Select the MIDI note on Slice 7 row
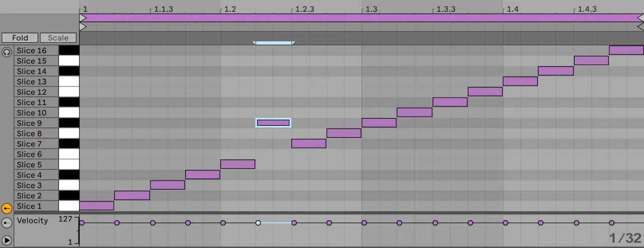Viewport: 644px width, 248px height. tap(309, 143)
